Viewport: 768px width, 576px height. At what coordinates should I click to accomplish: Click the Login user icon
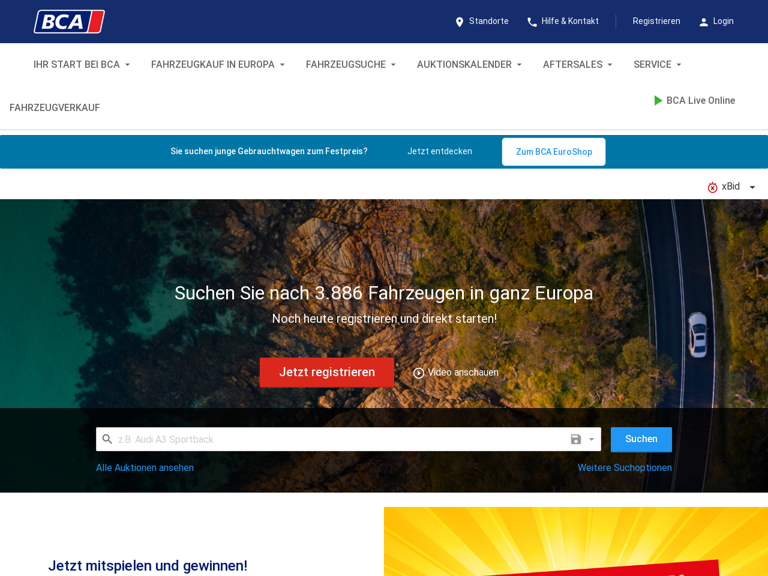point(703,22)
